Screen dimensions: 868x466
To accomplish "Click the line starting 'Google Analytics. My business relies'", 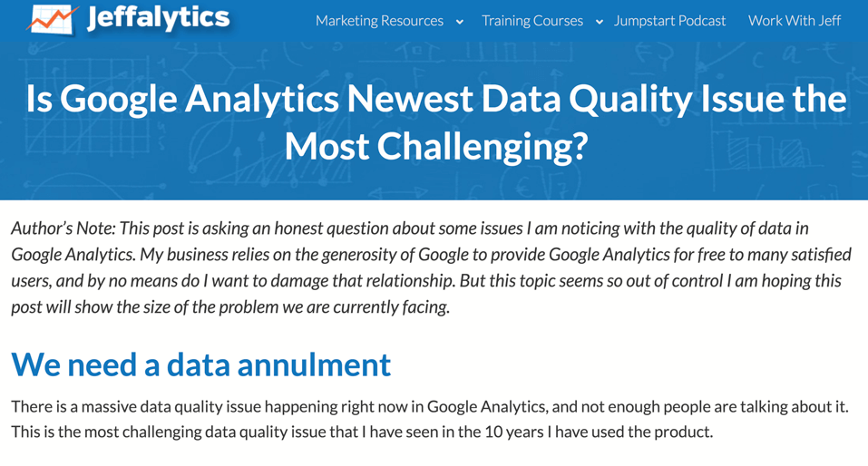I will click(431, 255).
